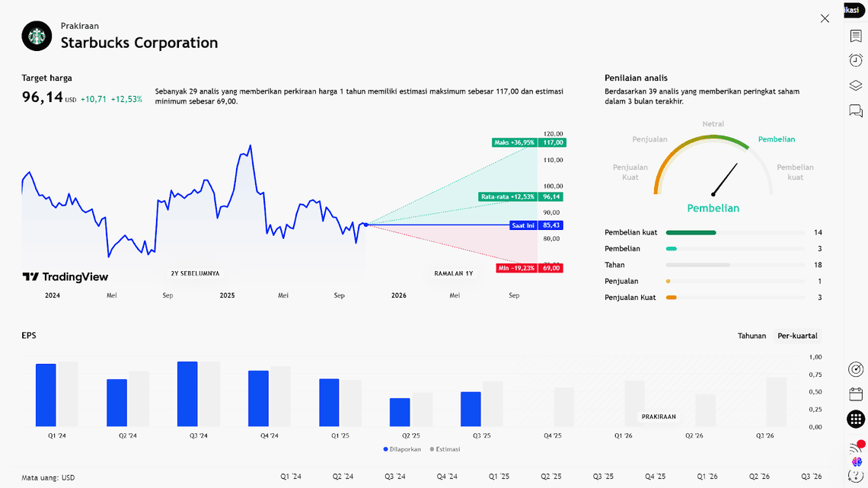Click the Saat ini 85,43 price label
The height and width of the screenshot is (488, 868).
tap(536, 225)
